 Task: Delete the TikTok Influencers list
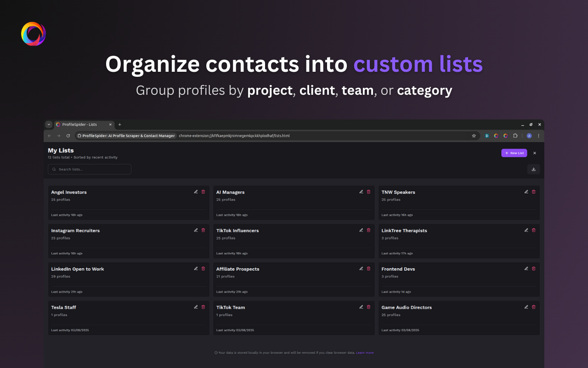(x=368, y=230)
